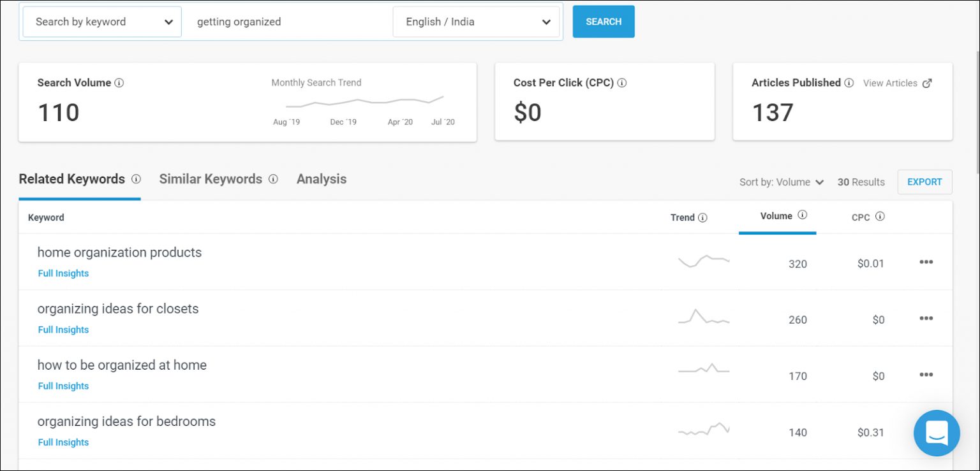The width and height of the screenshot is (980, 471).
Task: Switch to the Similar Keywords tab
Action: 211,179
